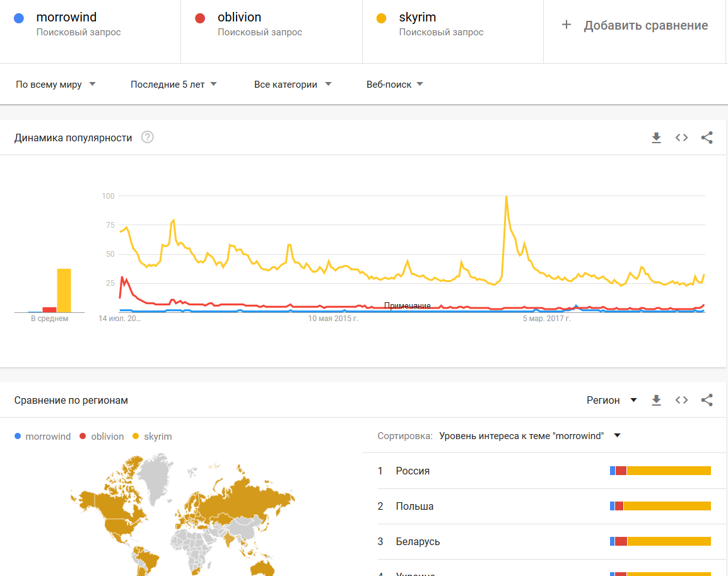
Task: Open the Россия region row
Action: (x=413, y=471)
